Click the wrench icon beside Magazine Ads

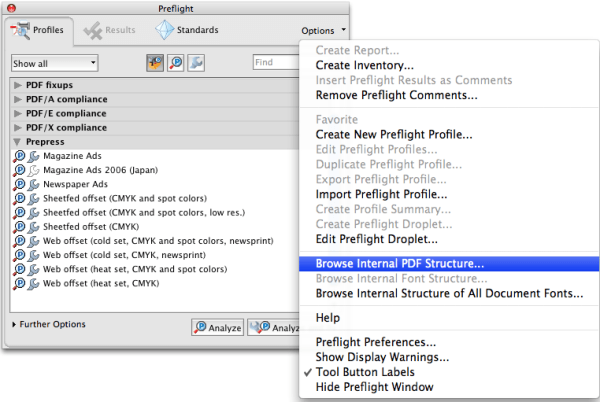34,156
